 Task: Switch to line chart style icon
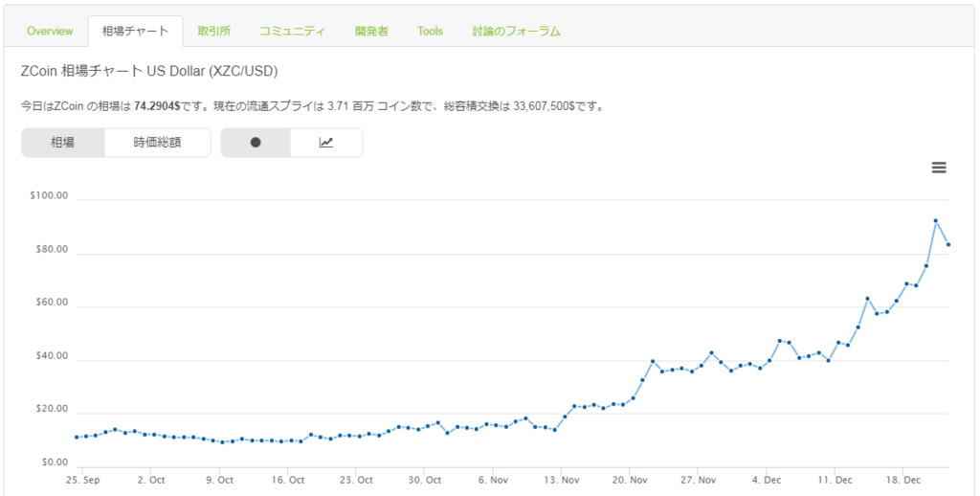tap(326, 143)
